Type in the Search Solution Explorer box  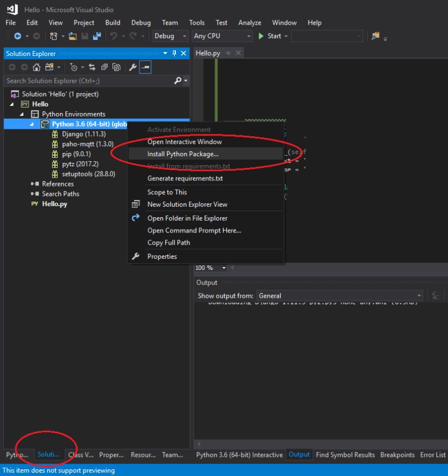(x=84, y=80)
